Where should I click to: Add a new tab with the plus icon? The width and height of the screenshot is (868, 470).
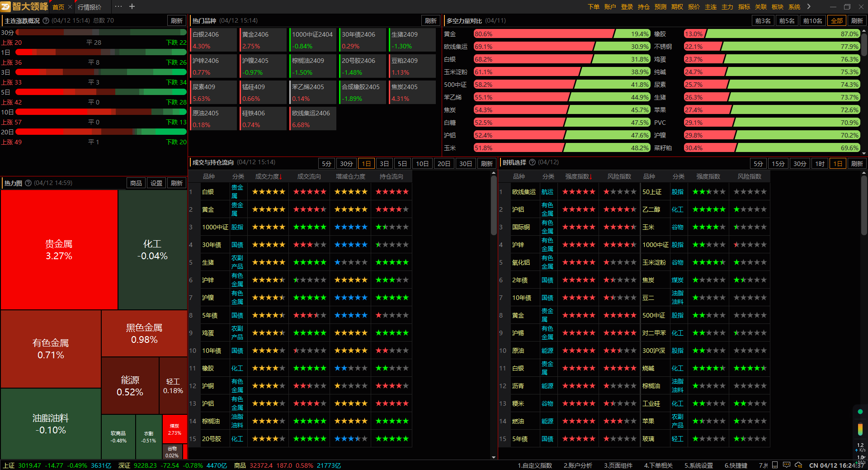tap(132, 6)
